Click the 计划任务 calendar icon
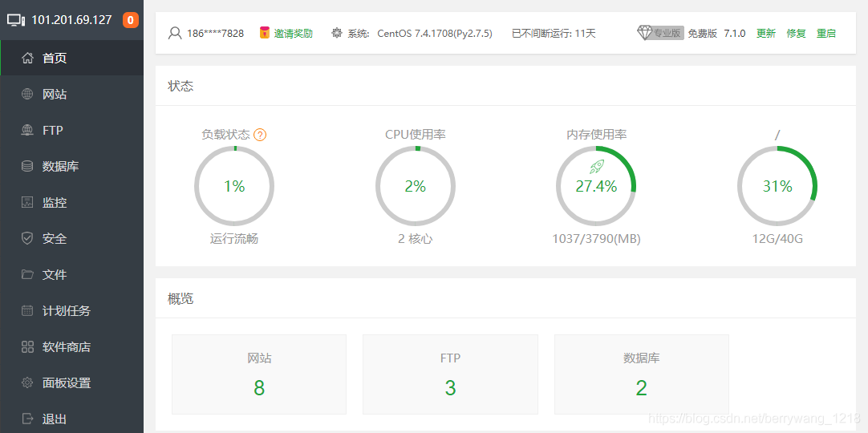Screen dimensions: 868x433 [x=27, y=311]
